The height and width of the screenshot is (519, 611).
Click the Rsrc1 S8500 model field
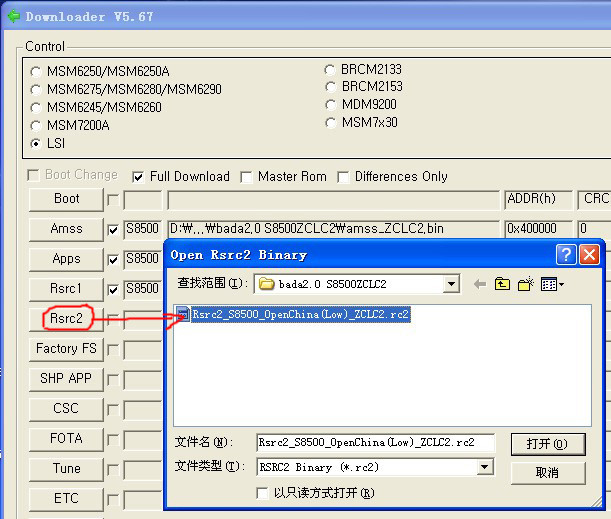[143, 289]
